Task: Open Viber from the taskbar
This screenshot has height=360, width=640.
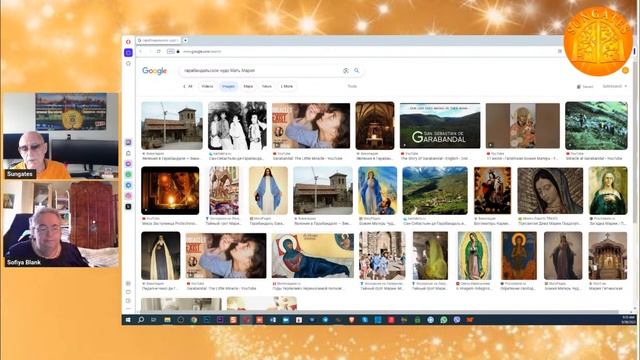Action: (457, 320)
